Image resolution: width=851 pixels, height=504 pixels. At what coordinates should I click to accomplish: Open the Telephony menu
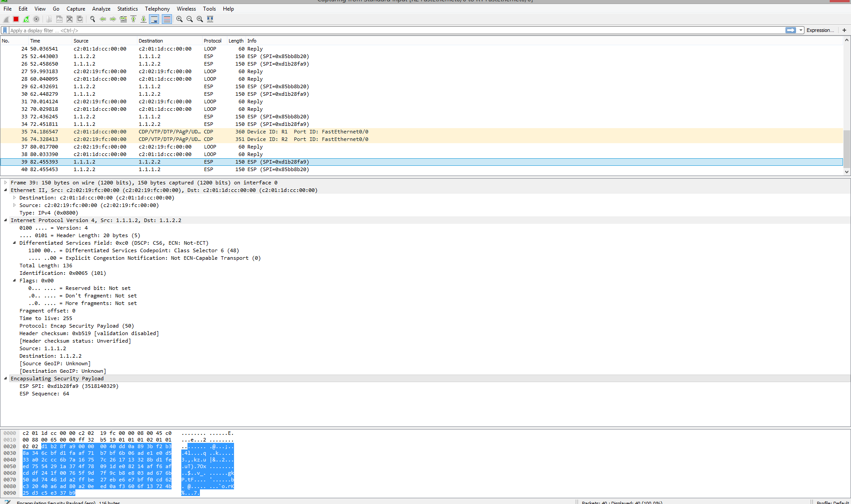[x=157, y=8]
